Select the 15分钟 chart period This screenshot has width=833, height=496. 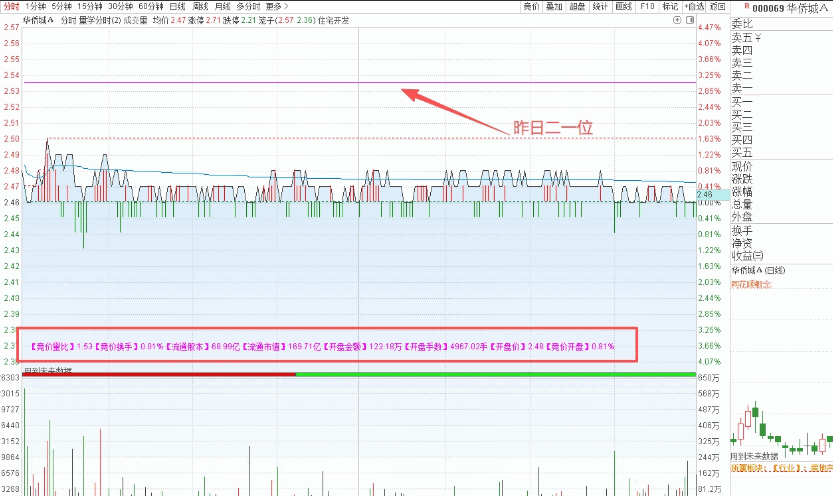tap(90, 6)
